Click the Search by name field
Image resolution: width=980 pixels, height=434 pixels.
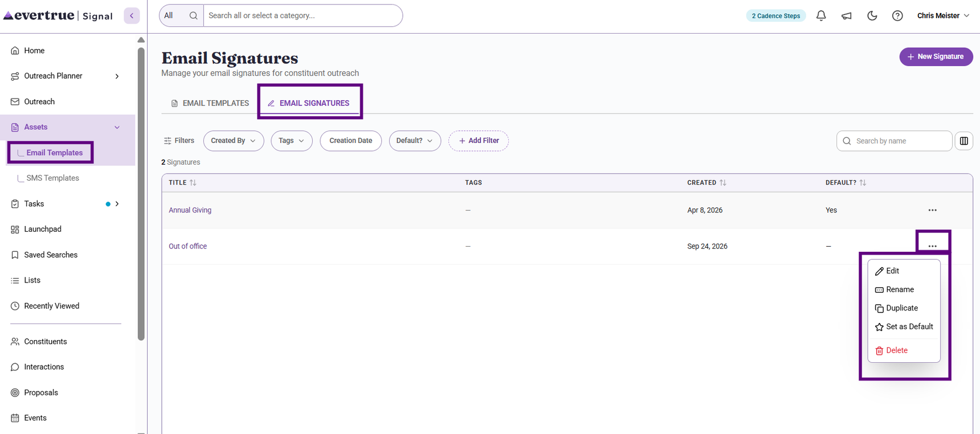tap(894, 141)
